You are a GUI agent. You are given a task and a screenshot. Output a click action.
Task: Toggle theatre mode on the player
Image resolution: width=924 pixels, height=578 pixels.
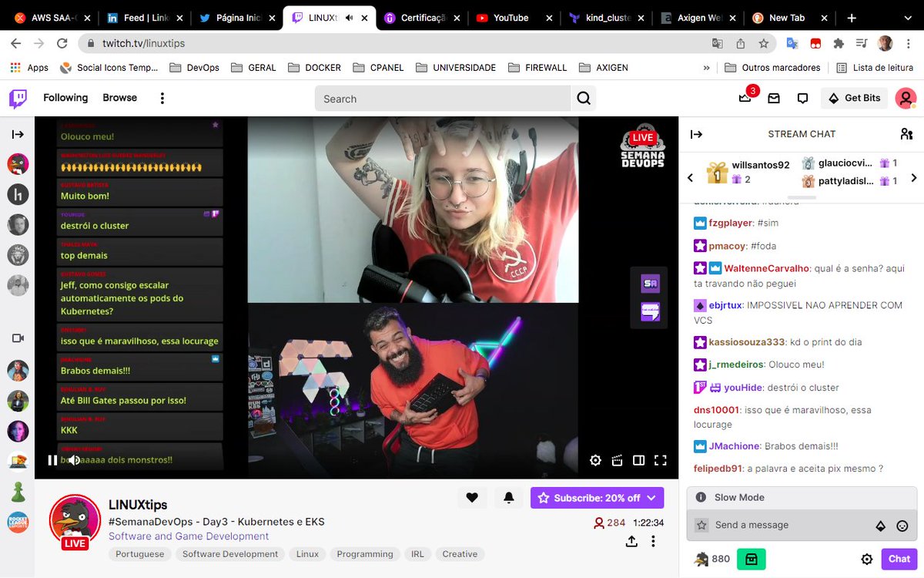pyautogui.click(x=638, y=460)
